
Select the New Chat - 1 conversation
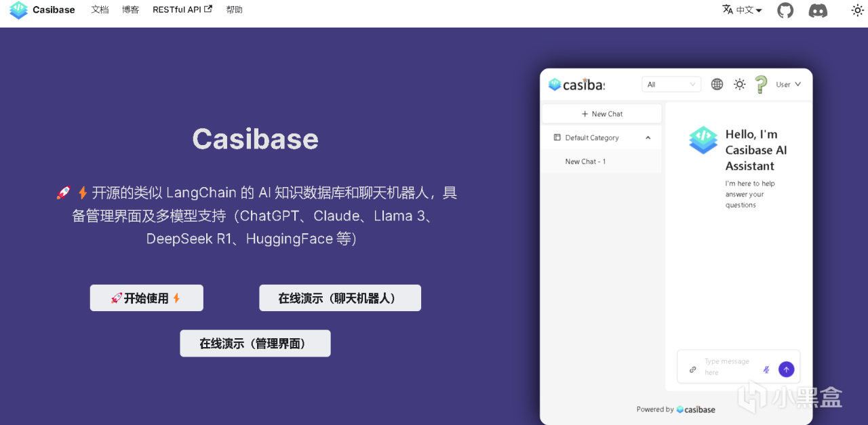pos(601,161)
